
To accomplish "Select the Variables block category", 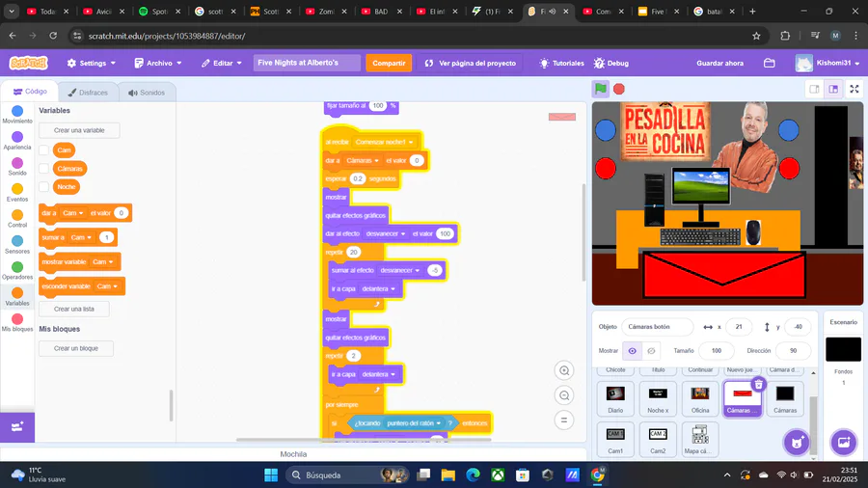I will click(x=17, y=297).
